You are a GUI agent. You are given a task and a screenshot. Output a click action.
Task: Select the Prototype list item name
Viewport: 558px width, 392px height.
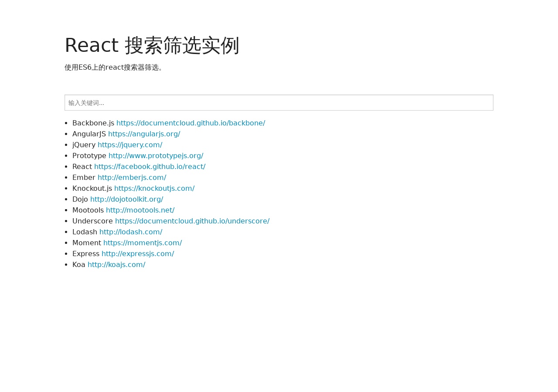pos(89,155)
